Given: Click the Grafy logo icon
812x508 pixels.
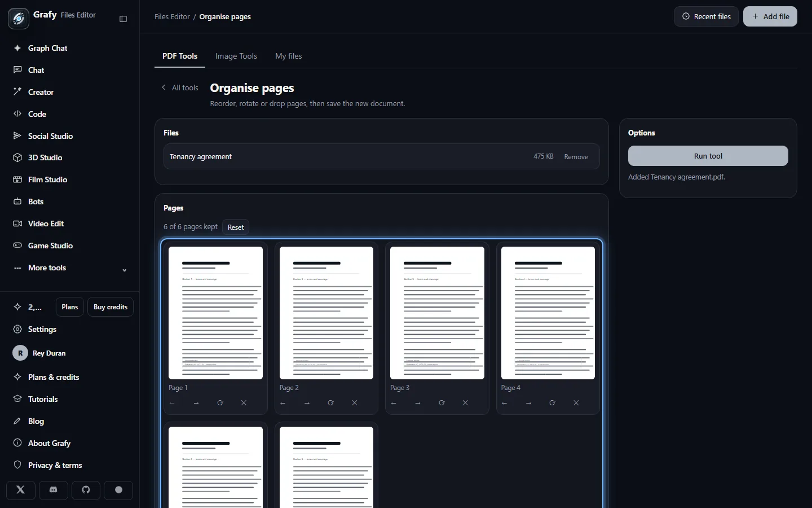Looking at the screenshot, I should click(19, 19).
